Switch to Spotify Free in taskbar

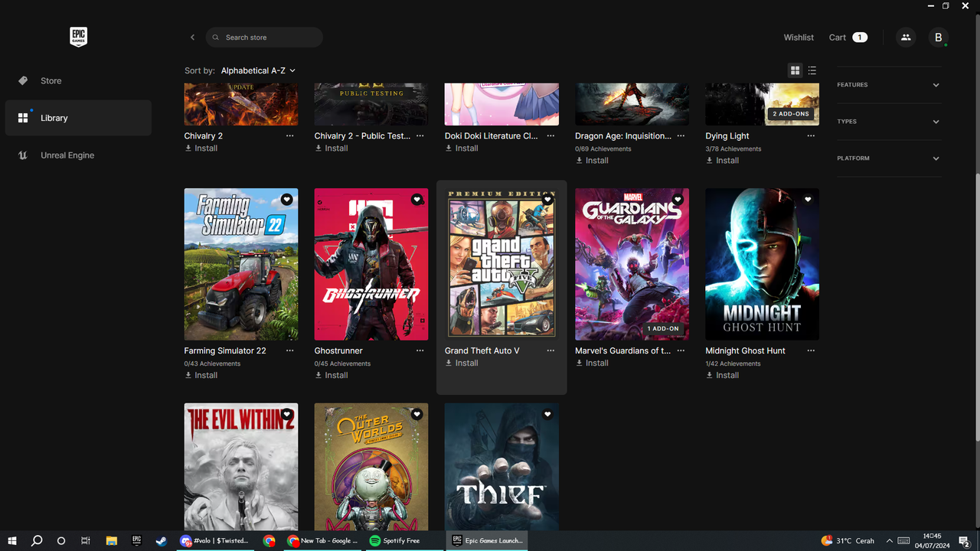(x=404, y=541)
